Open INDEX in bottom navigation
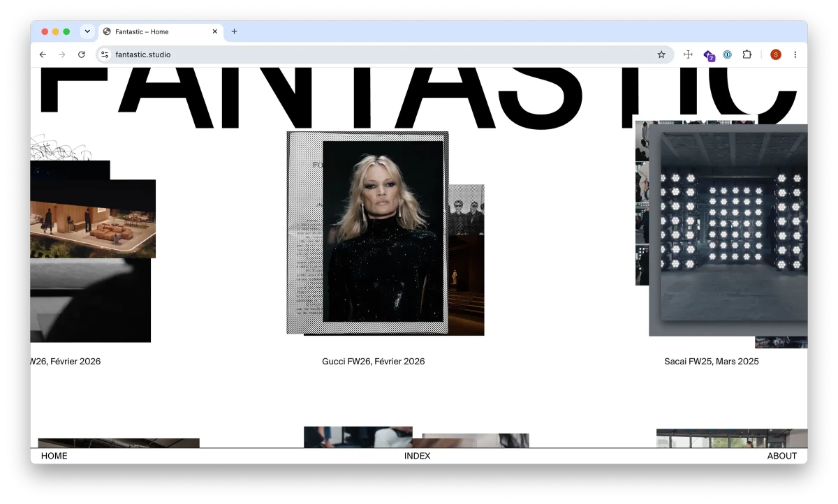 pyautogui.click(x=418, y=456)
